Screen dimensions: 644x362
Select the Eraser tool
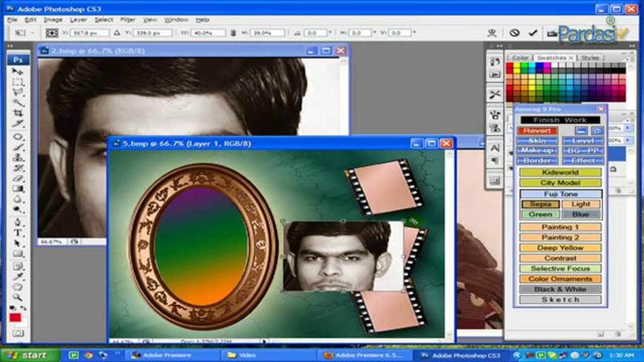18,178
